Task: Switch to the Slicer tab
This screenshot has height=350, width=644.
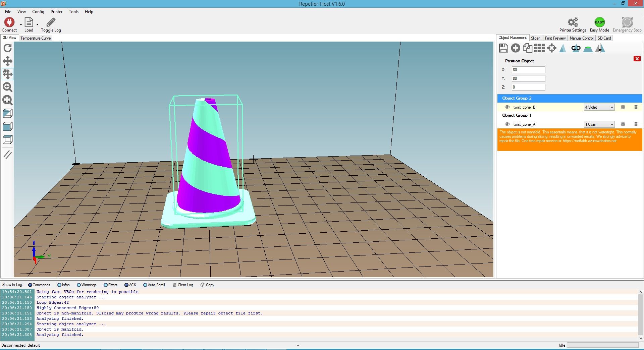Action: [535, 38]
